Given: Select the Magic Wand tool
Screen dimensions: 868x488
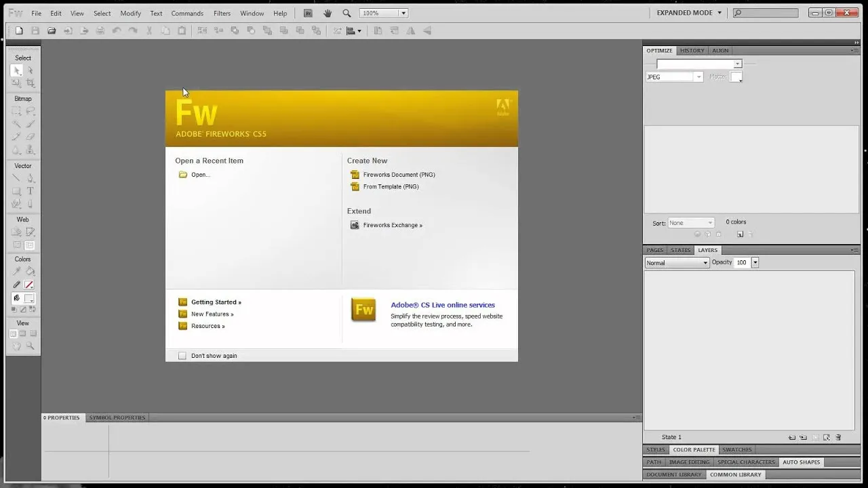Looking at the screenshot, I should [x=16, y=124].
